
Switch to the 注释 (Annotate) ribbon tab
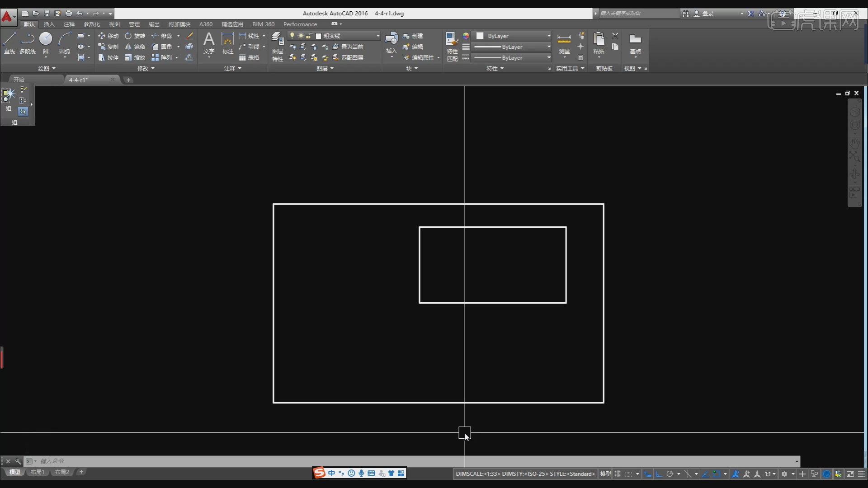coord(69,24)
